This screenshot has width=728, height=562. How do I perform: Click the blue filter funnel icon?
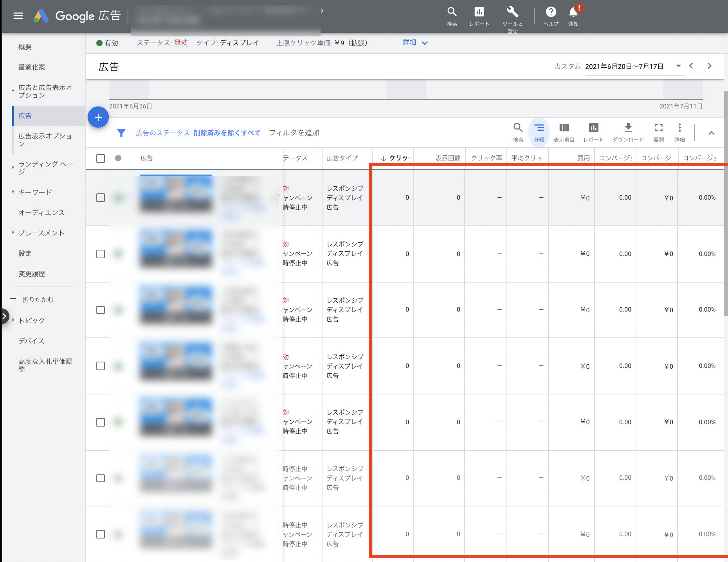(x=121, y=133)
